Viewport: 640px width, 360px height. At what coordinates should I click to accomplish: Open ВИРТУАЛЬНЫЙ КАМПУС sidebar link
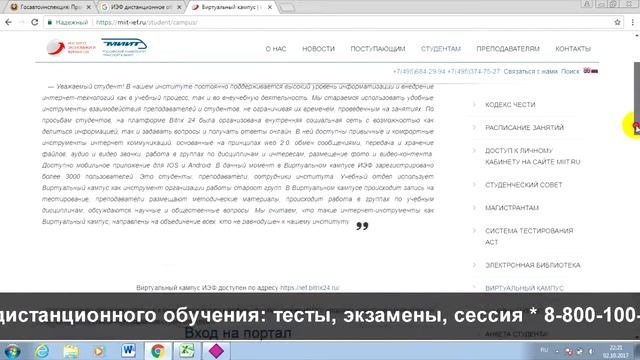point(524,288)
